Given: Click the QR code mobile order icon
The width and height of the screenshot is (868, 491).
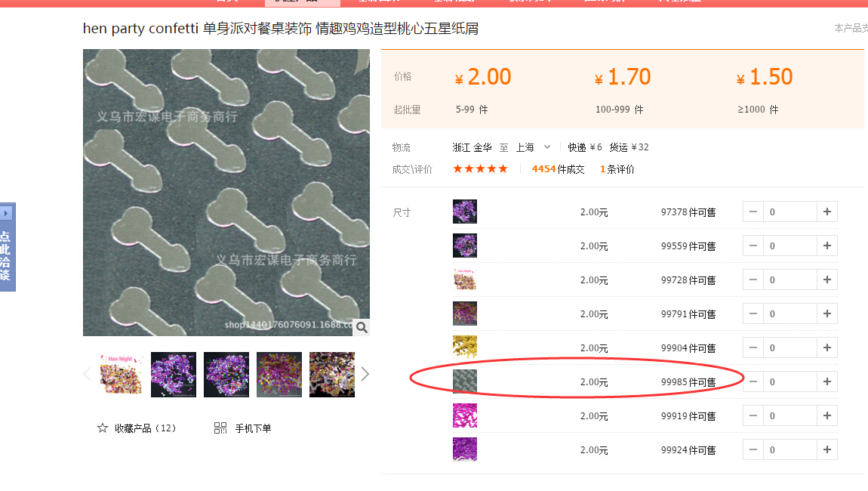Looking at the screenshot, I should pyautogui.click(x=220, y=428).
